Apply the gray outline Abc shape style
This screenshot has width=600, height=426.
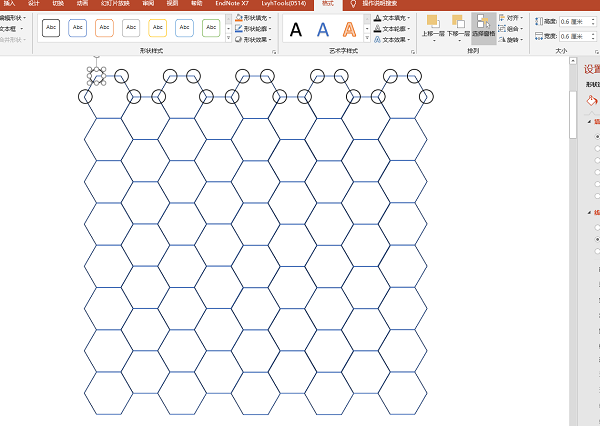(131, 28)
